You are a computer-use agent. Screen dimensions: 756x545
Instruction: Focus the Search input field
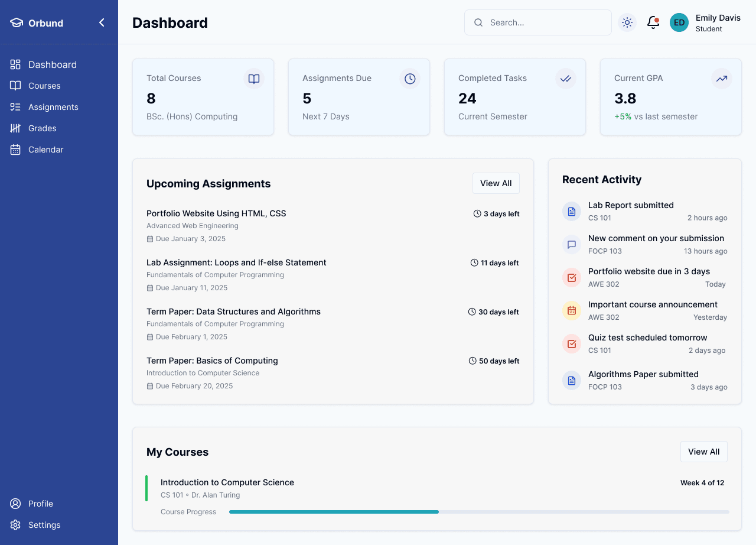pyautogui.click(x=546, y=22)
